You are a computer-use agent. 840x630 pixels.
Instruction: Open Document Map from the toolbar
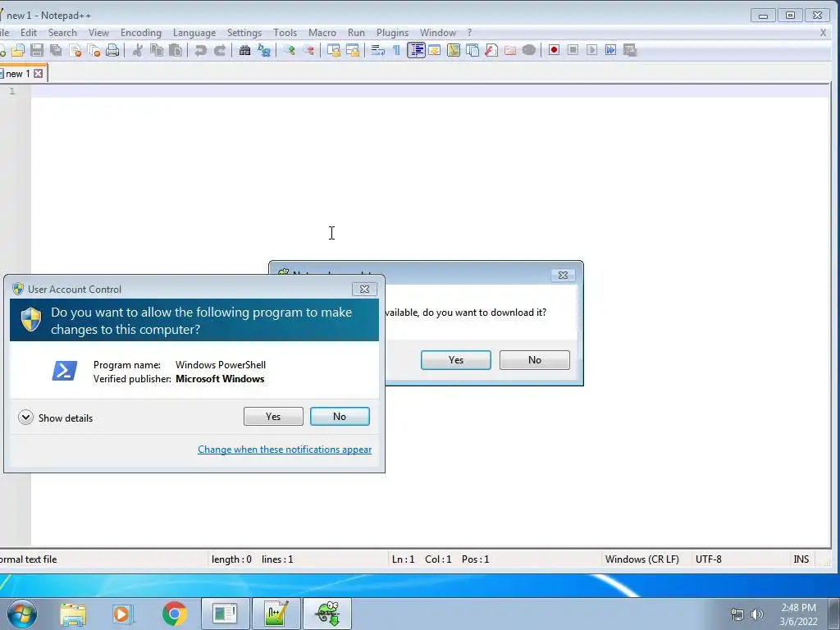(454, 50)
